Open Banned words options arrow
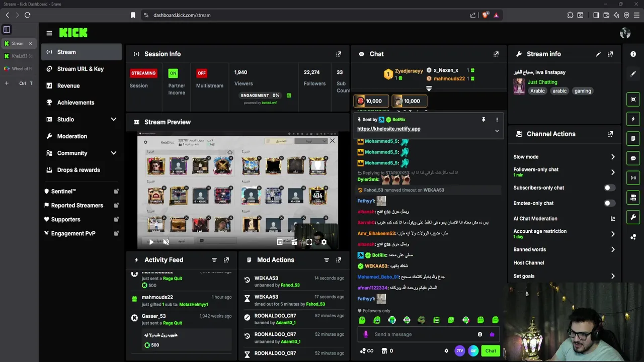 click(x=613, y=249)
